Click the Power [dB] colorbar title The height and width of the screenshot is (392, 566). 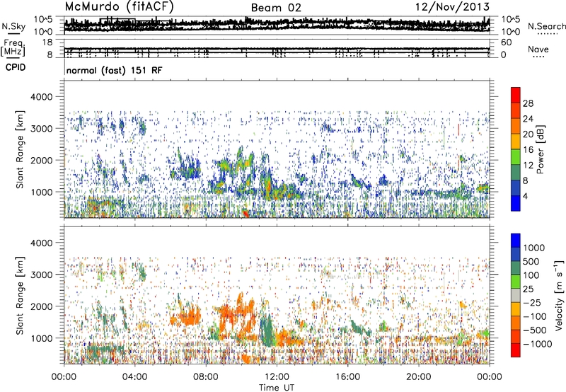(540, 149)
